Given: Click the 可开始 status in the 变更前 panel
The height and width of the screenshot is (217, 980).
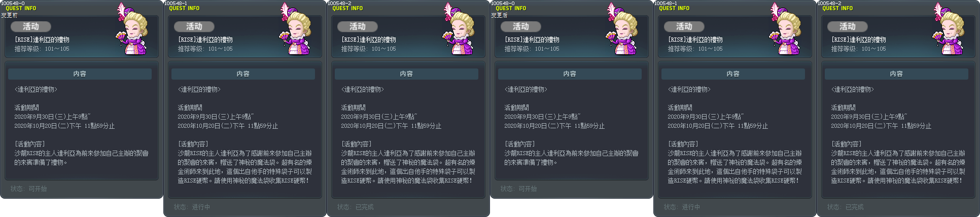Looking at the screenshot, I should 38,189.
